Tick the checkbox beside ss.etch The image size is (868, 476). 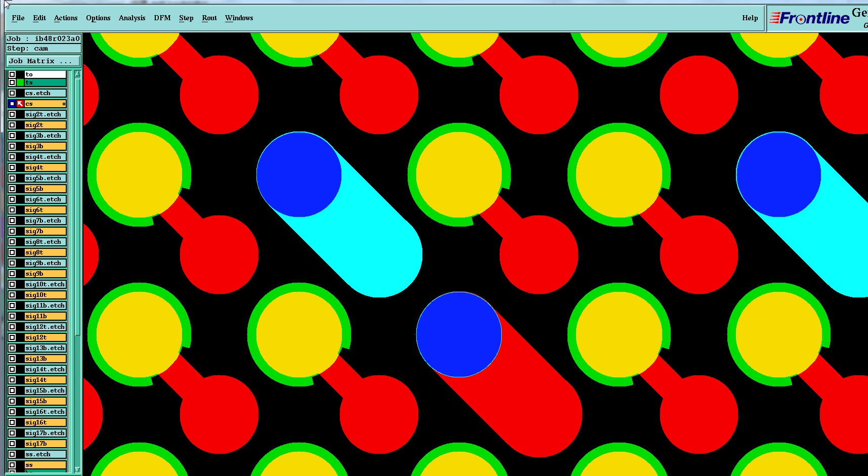12,454
